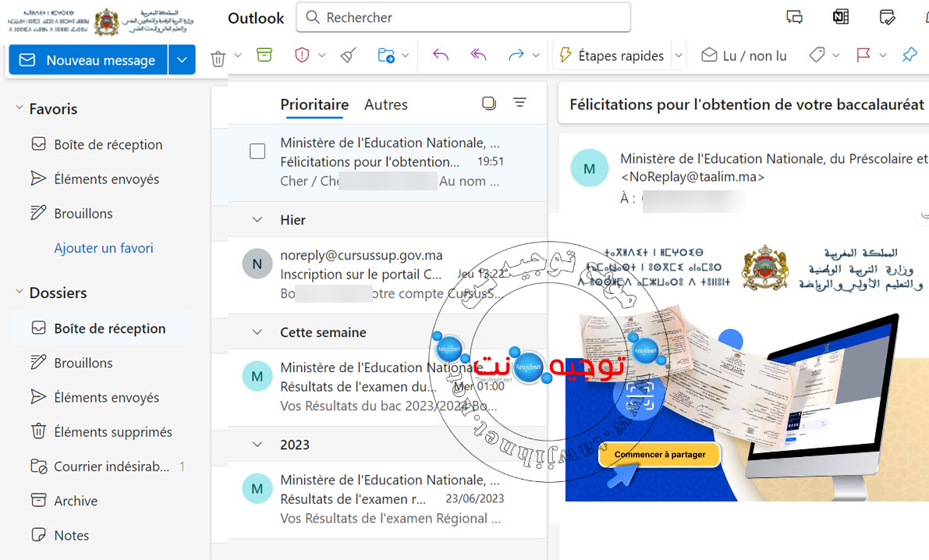Open the Résultats de l'examen du message
Image resolution: width=929 pixels, height=560 pixels.
click(379, 387)
